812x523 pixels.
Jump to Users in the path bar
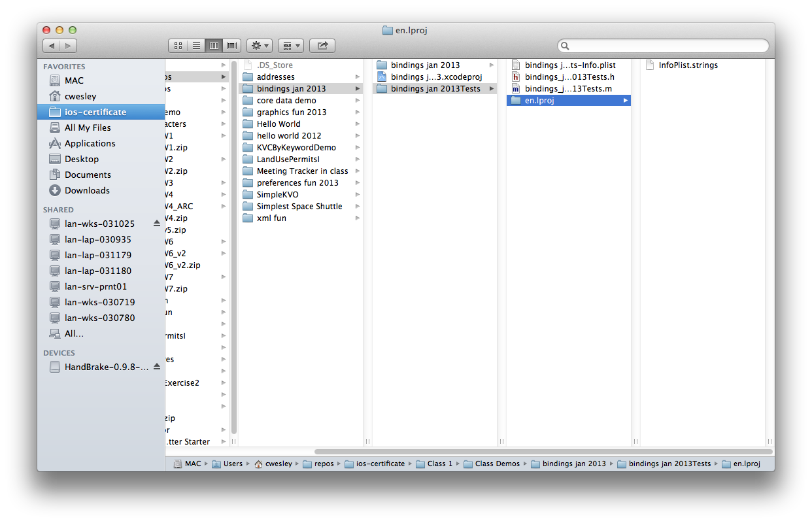click(x=227, y=464)
